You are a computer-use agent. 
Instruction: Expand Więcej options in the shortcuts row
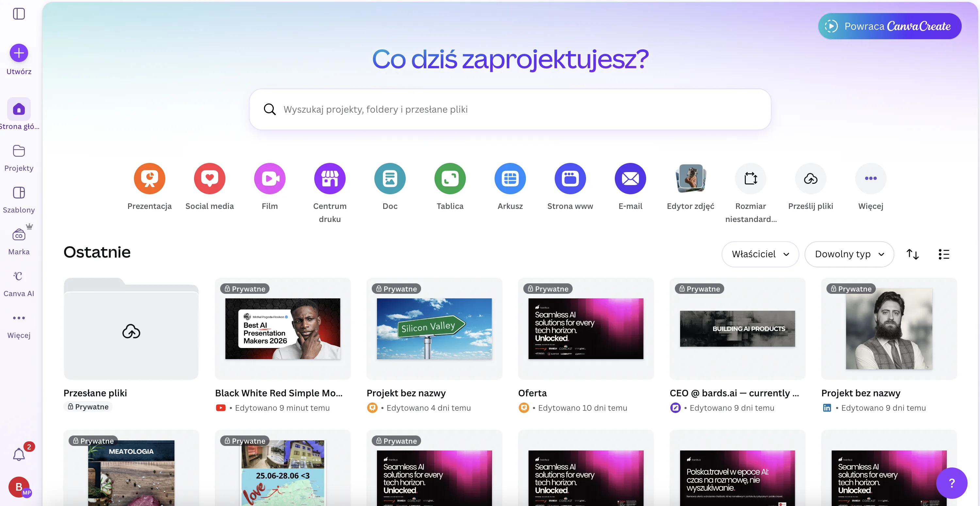coord(871,179)
